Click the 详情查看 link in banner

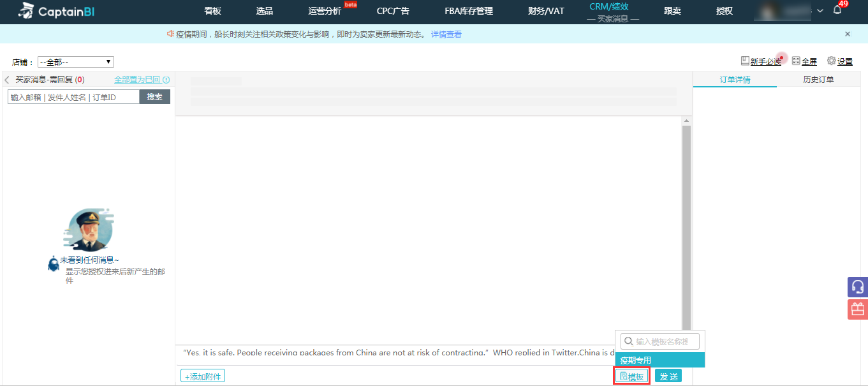pos(446,34)
